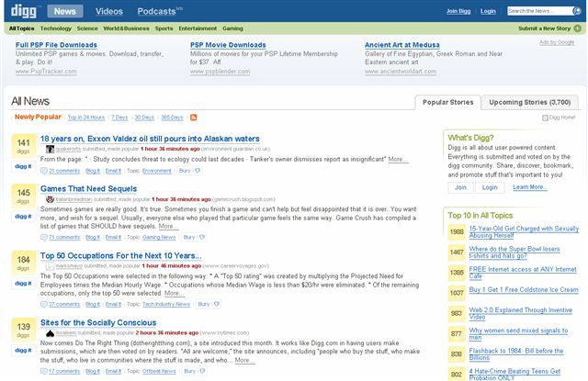Screen dimensions: 588x381
Task: Open the Podcasts section
Action: 159,12
